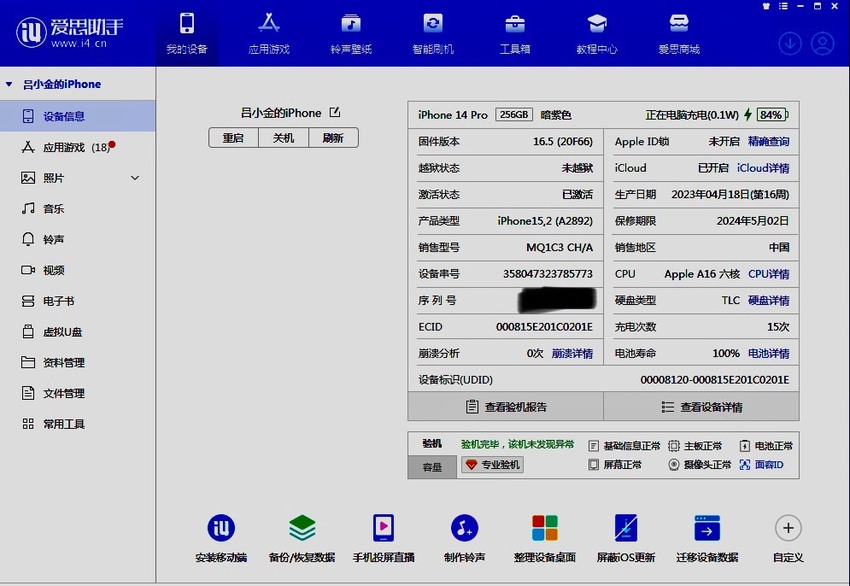Click the 256GB storage badge
Screen dimensions: 850x586
pos(514,115)
